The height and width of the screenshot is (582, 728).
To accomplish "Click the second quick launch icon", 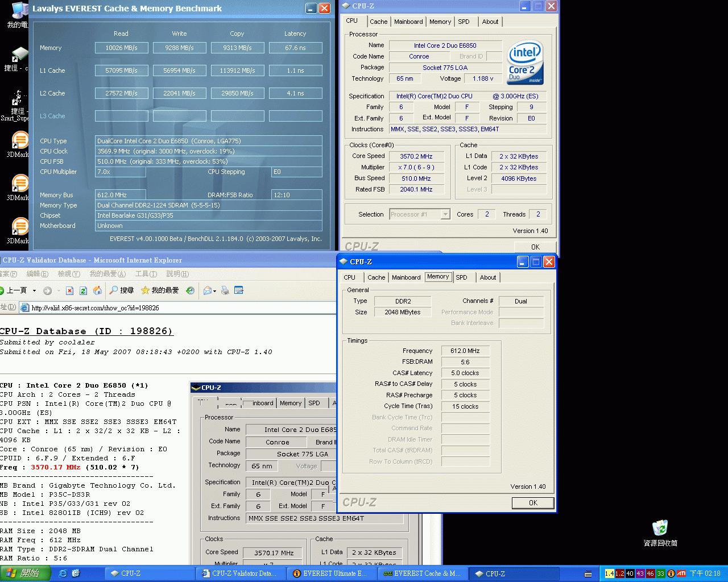I will pos(76,573).
